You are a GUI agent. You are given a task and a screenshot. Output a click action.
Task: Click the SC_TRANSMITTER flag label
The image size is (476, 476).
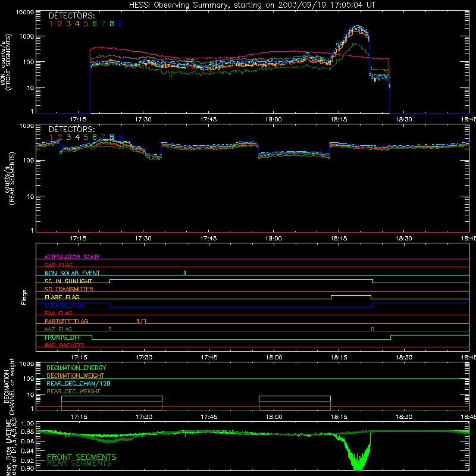69,289
